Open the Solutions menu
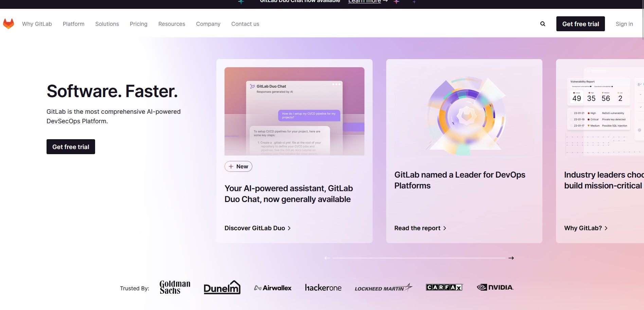Screen dimensions: 644x310 tap(107, 24)
